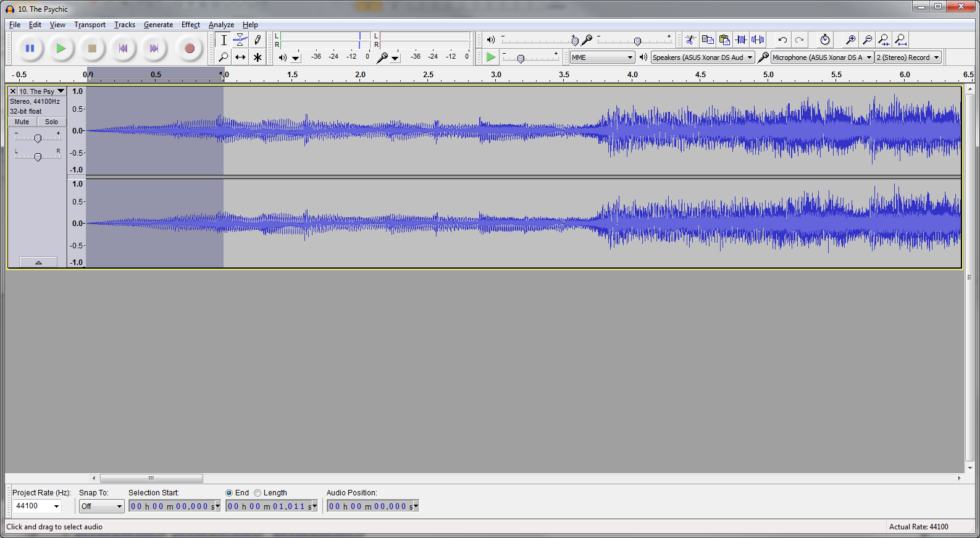Image resolution: width=980 pixels, height=538 pixels.
Task: Select the Zoom (magnifier) tool
Action: pos(224,57)
